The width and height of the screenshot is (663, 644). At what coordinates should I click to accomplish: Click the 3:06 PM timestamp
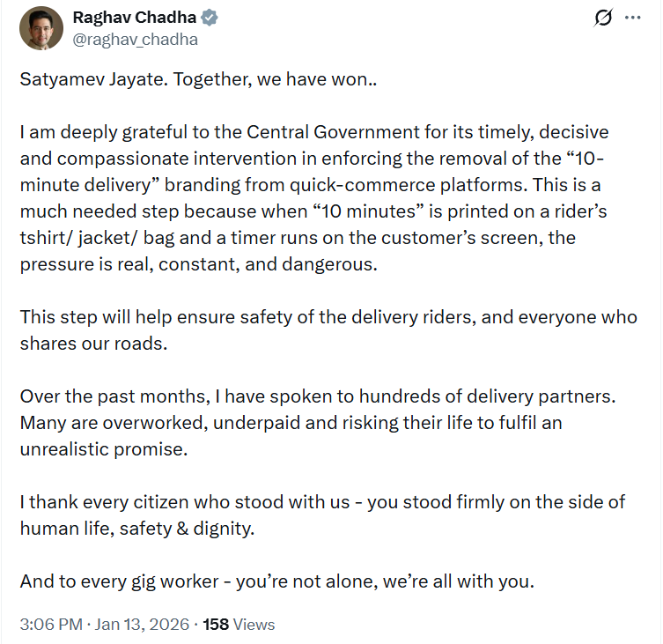51,625
